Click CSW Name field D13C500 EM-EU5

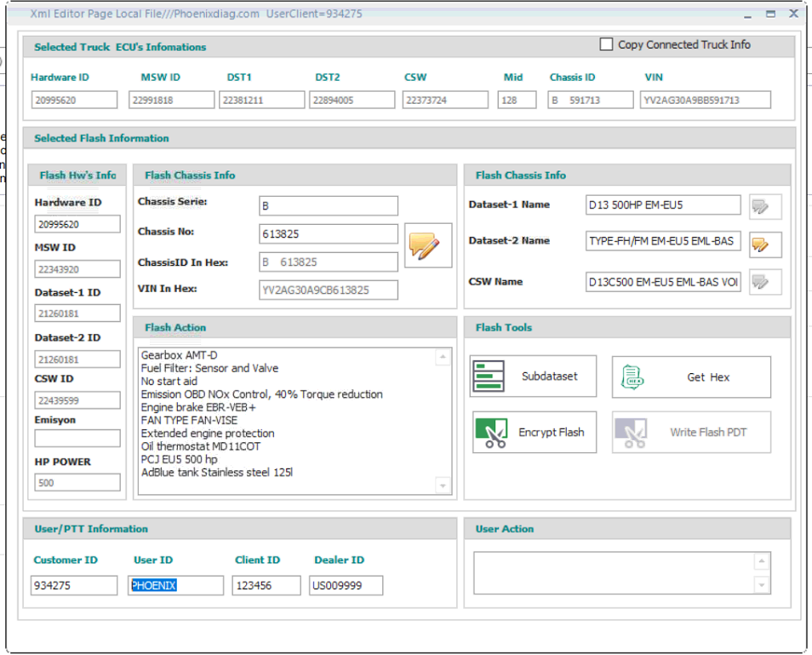(x=663, y=282)
